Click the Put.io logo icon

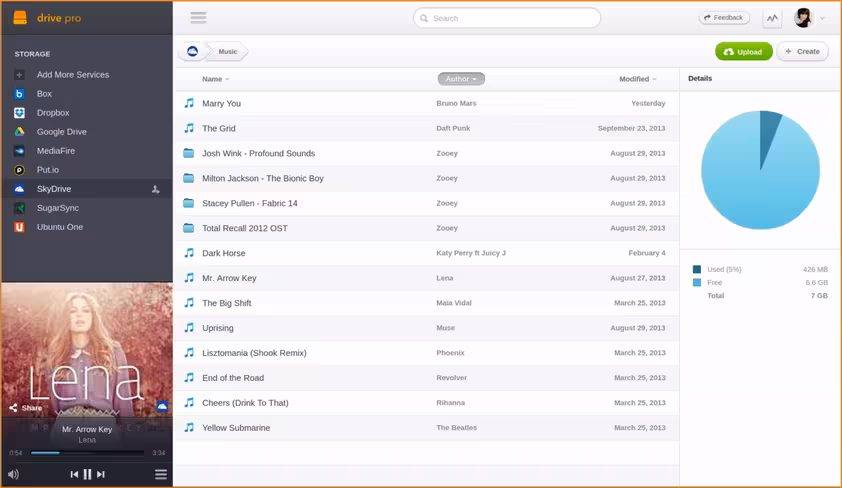tap(19, 170)
